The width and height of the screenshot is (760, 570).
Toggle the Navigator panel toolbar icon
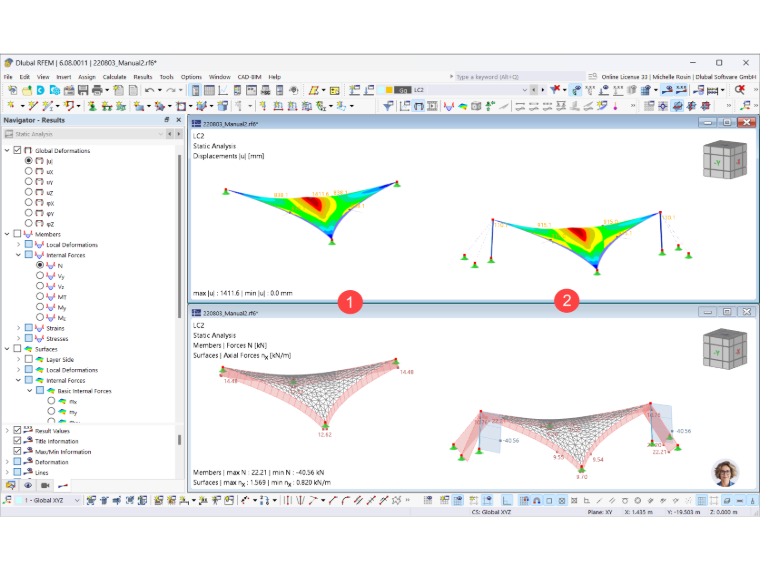(195, 90)
